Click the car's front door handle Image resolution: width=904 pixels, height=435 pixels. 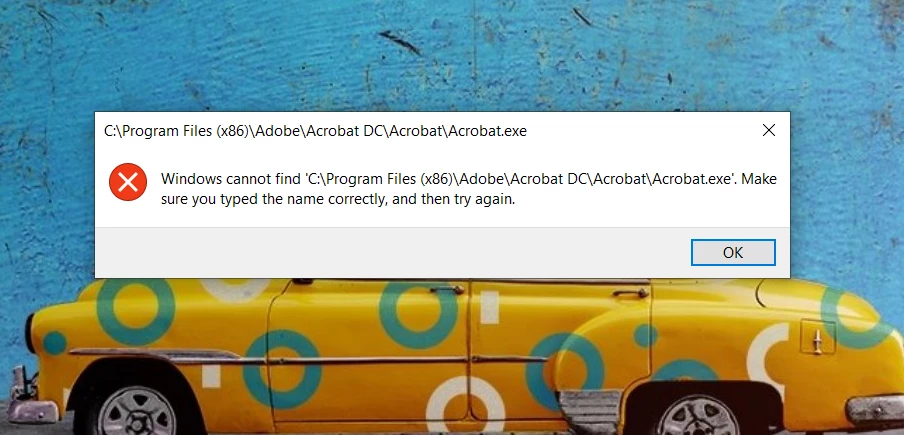(x=446, y=289)
